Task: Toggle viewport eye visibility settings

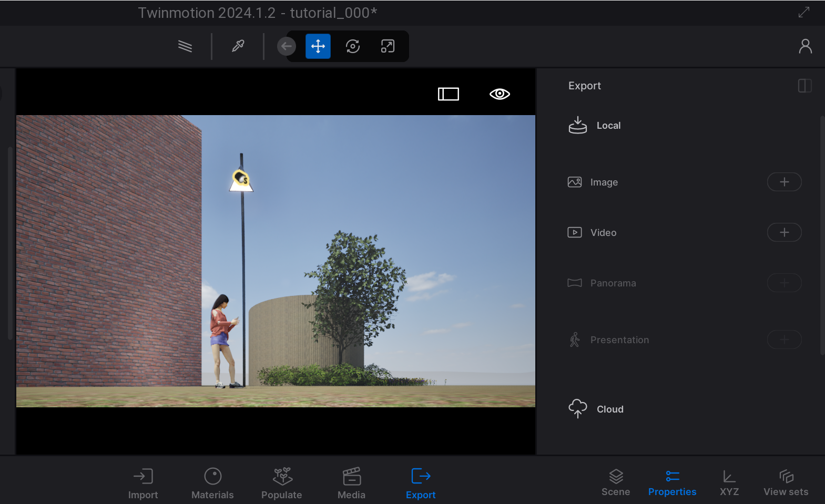Action: click(500, 94)
